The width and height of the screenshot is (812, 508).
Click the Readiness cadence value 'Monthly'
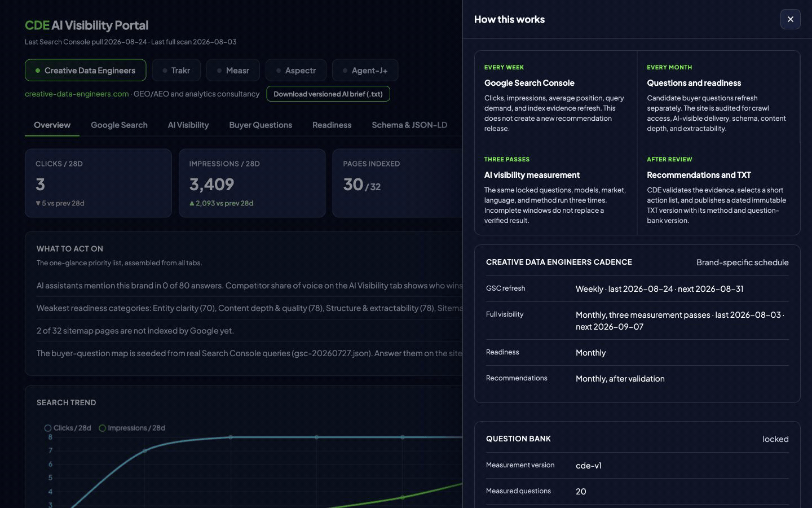pos(590,353)
